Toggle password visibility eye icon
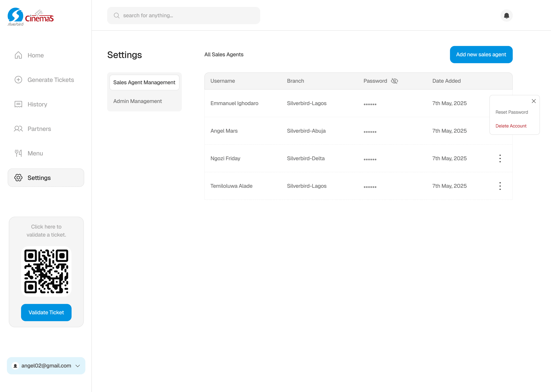551x392 pixels. (x=394, y=81)
